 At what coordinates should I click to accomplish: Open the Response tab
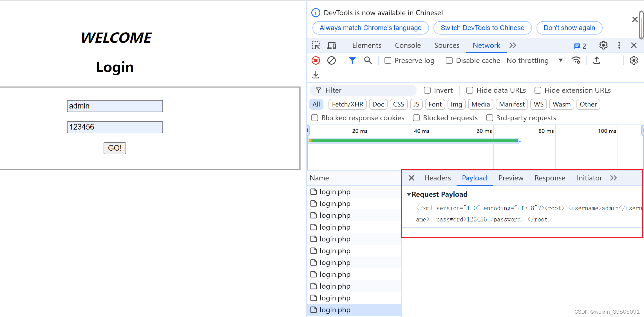tap(550, 178)
